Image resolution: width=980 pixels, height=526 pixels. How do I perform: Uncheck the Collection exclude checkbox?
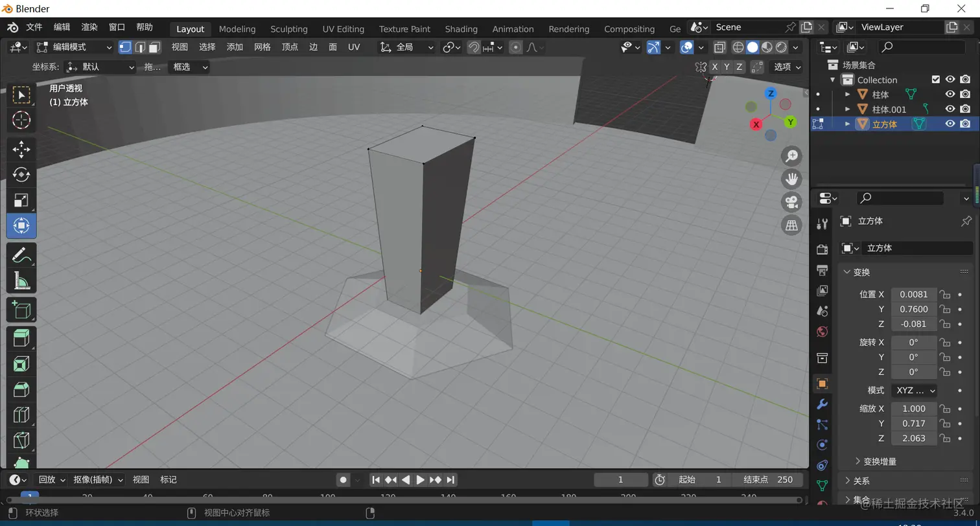coord(935,80)
